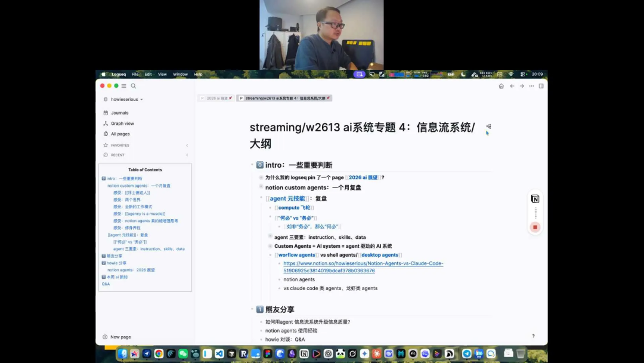Toggle the left sidebar hamburger icon
Image resolution: width=644 pixels, height=363 pixels.
pyautogui.click(x=123, y=86)
